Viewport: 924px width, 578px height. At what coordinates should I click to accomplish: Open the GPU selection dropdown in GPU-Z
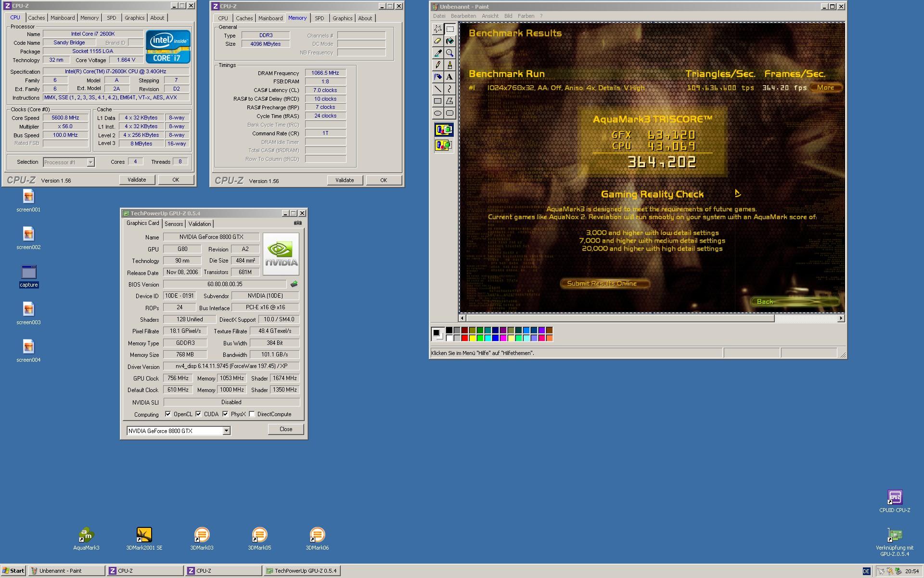(x=226, y=431)
